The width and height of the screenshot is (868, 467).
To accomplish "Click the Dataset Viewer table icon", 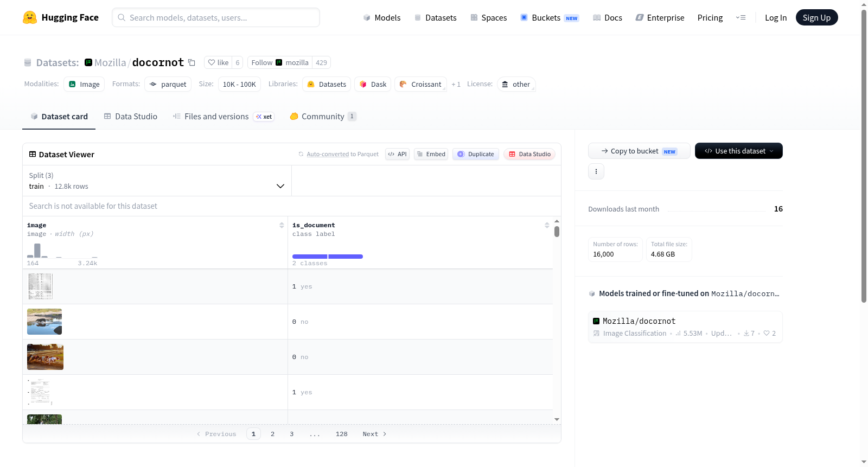I will 33,154.
